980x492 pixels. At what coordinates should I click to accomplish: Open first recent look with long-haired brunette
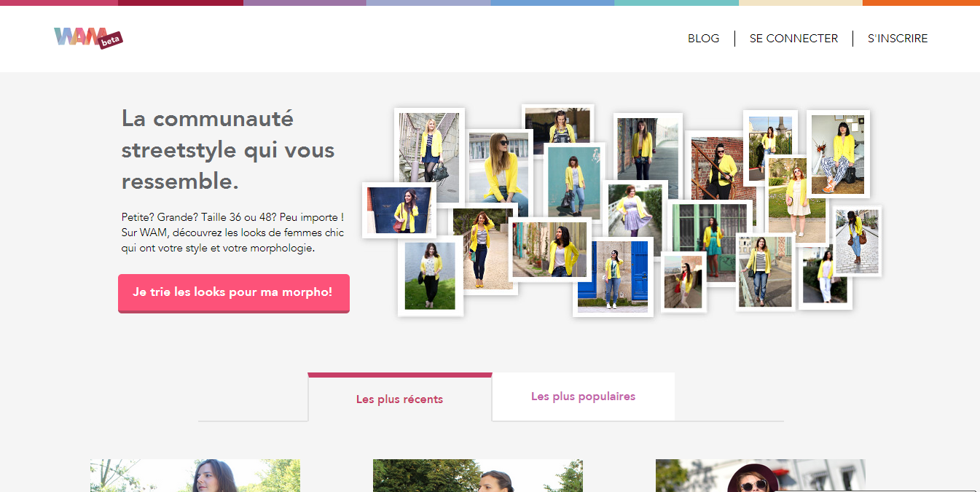(x=195, y=475)
